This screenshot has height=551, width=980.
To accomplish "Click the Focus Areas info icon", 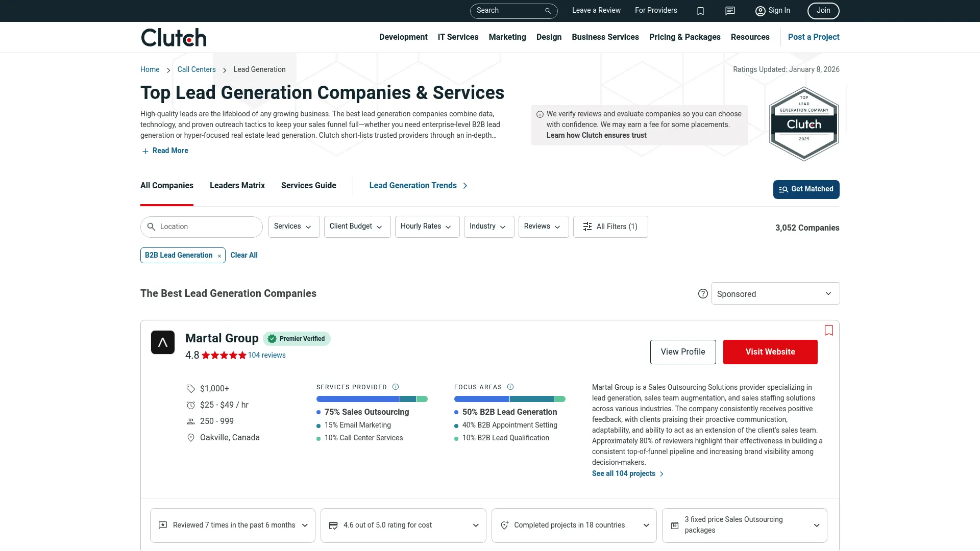I will click(510, 387).
